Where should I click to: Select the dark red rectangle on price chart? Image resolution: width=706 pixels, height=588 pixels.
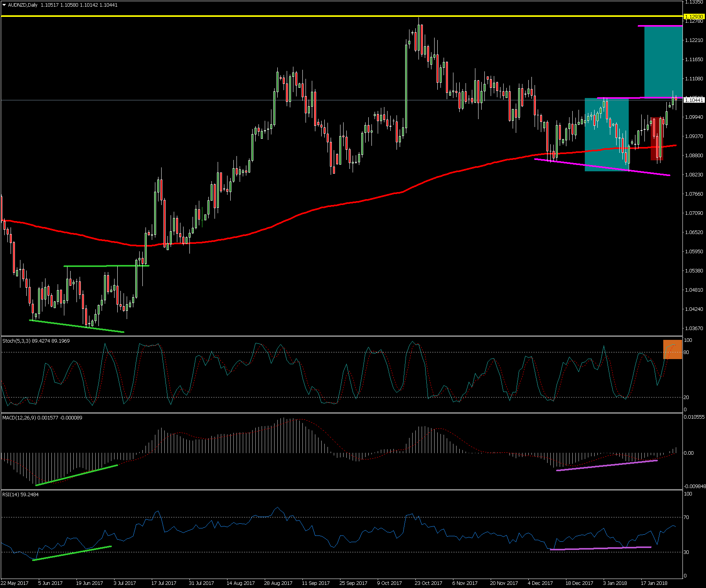(x=657, y=139)
